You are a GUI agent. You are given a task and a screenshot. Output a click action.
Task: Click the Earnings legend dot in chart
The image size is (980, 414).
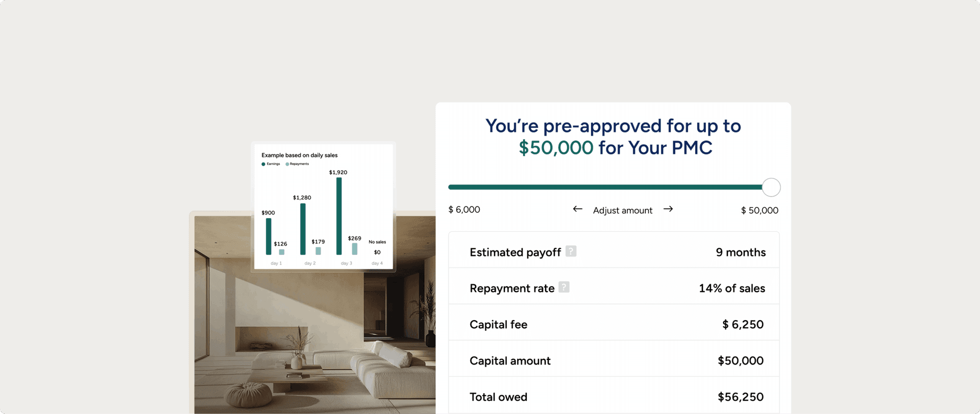[263, 164]
